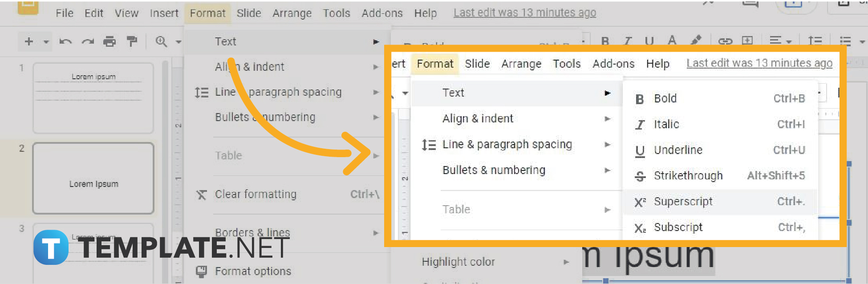Select Superscript from the Text submenu
The width and height of the screenshot is (868, 284).
683,202
